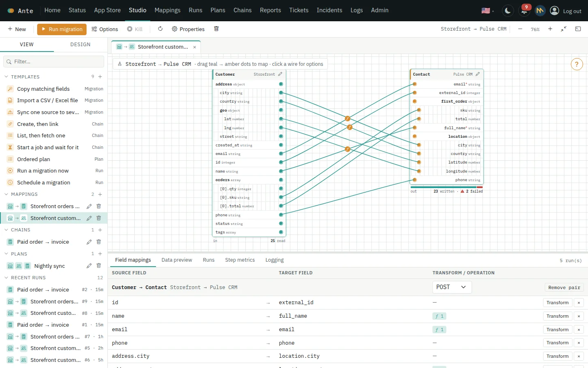
Task: Click the 76% zoom level value
Action: (x=535, y=29)
